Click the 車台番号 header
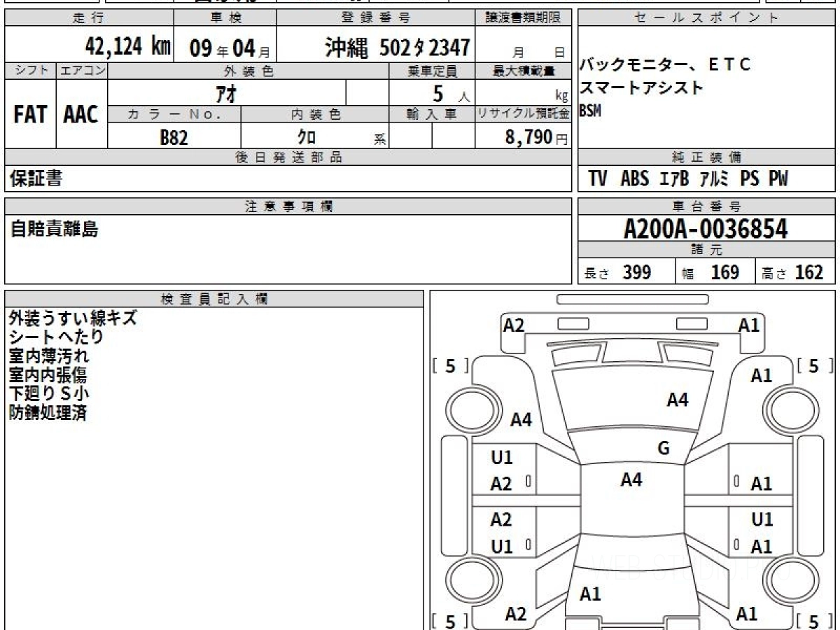Image resolution: width=840 pixels, height=630 pixels. point(706,206)
